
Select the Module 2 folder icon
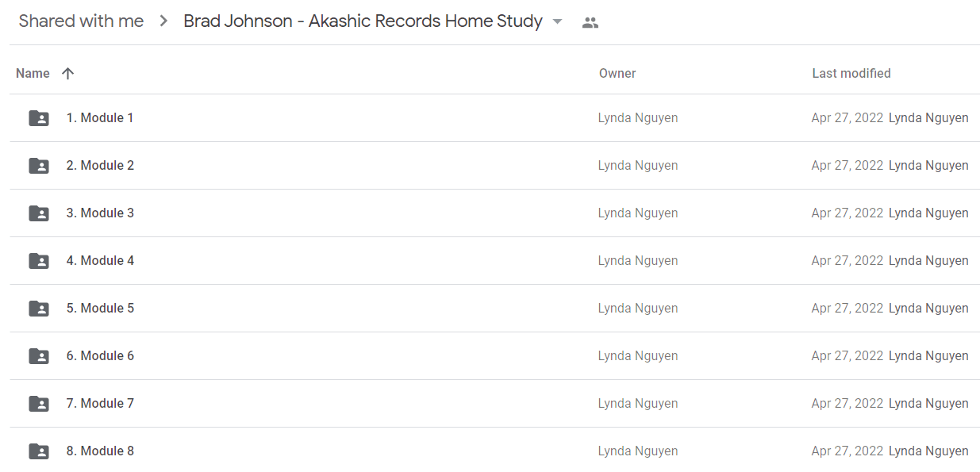[x=39, y=166]
